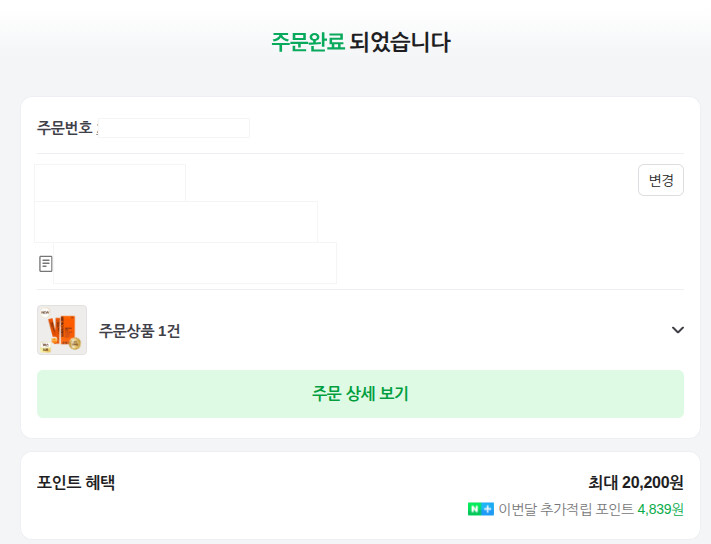
Task: Select the 주문상품 1건 label
Action: [x=140, y=331]
